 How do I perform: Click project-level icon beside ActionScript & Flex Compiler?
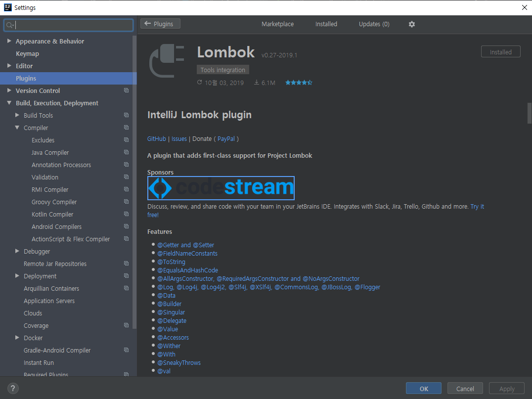point(126,238)
